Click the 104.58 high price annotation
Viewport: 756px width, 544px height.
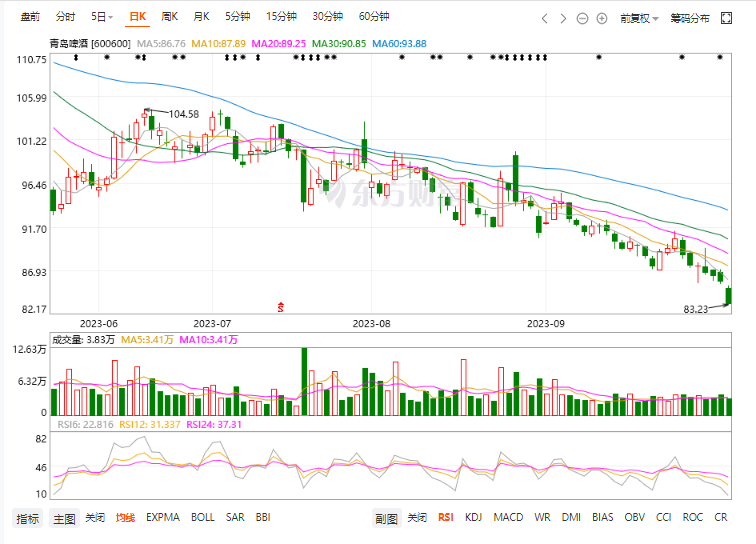click(x=184, y=114)
